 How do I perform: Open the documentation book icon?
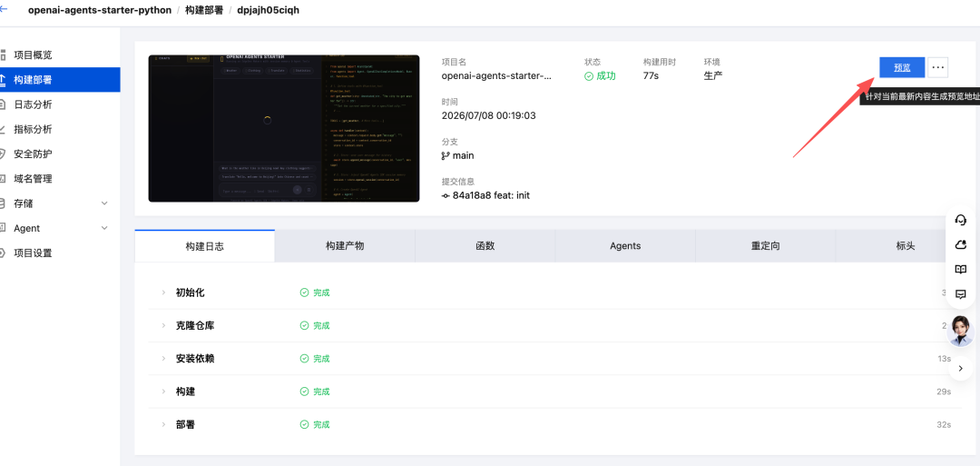click(961, 270)
